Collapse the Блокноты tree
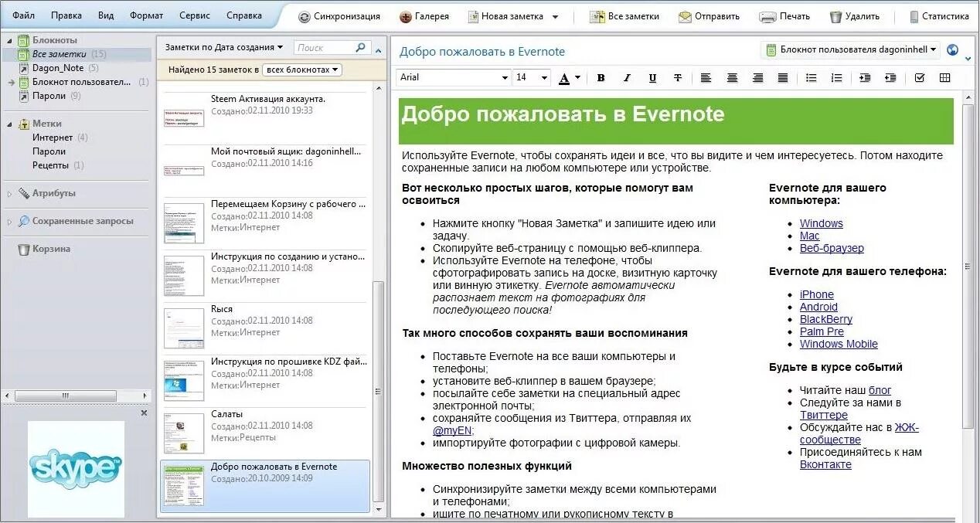The height and width of the screenshot is (523, 980). point(9,40)
